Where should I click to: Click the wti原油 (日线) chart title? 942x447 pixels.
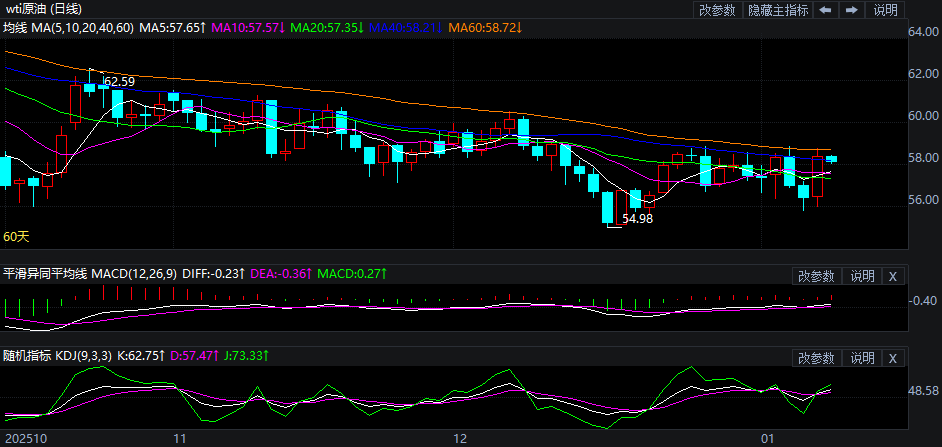coord(49,9)
